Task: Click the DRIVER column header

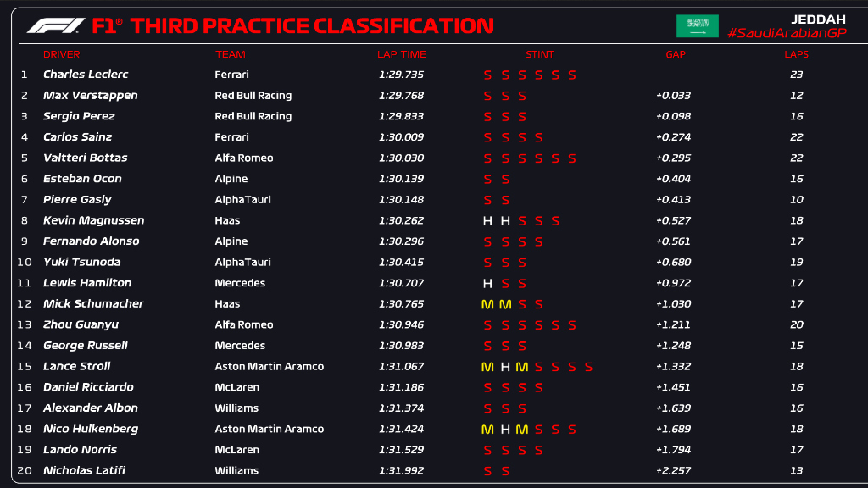Action: pos(61,54)
